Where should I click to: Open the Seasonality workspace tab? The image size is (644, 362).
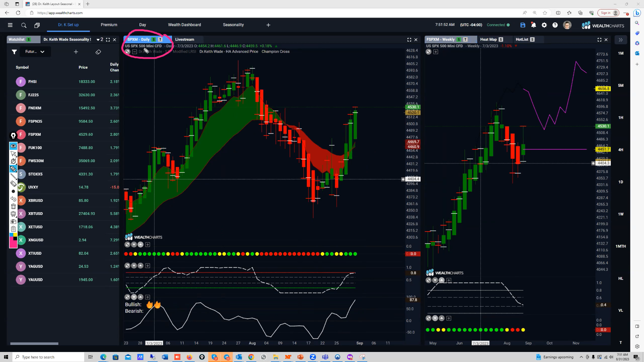pyautogui.click(x=233, y=25)
